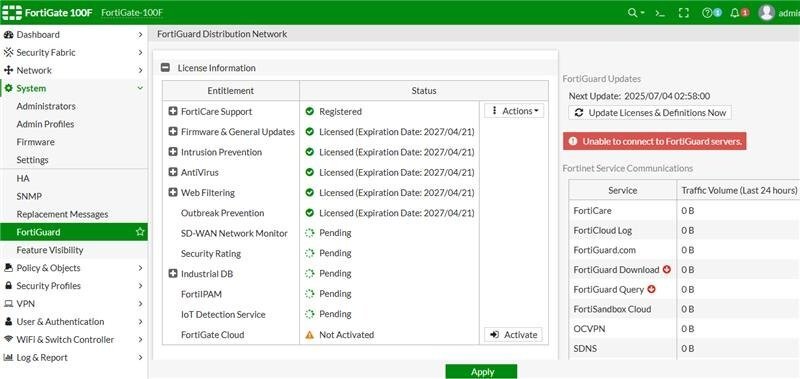Click the System gear icon
This screenshot has height=379, width=800.
click(8, 88)
